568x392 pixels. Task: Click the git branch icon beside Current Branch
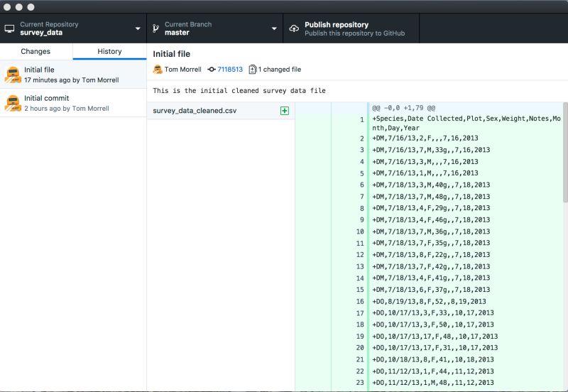point(155,28)
